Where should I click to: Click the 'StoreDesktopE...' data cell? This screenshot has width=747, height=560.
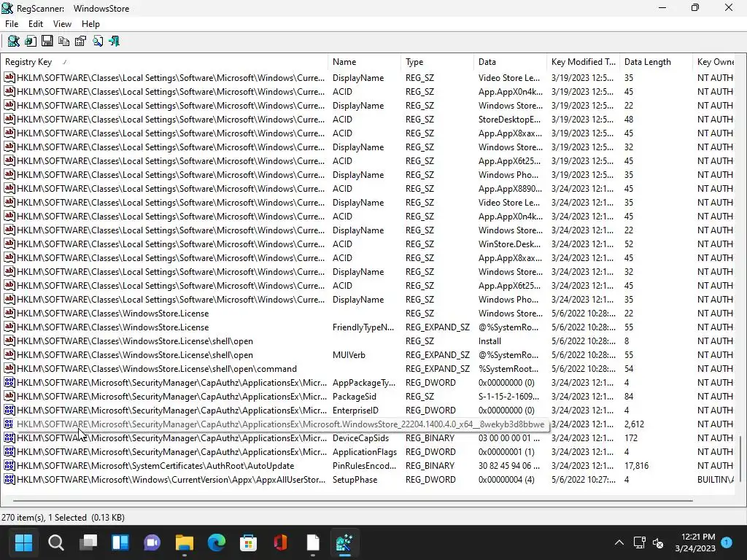[509, 119]
